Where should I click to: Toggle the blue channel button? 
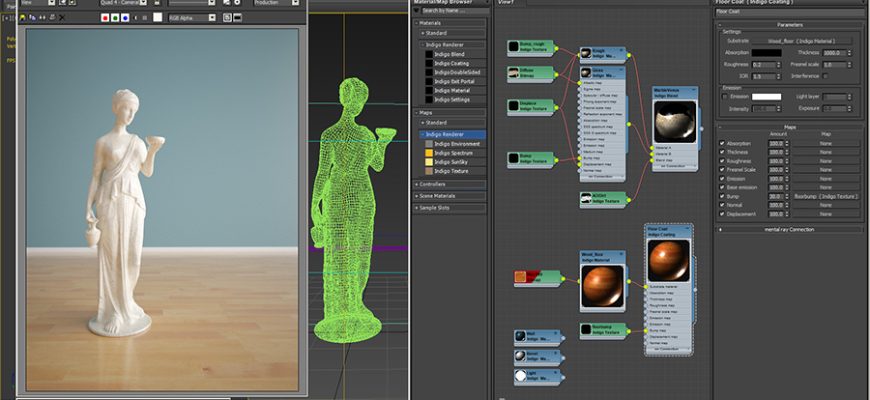[125, 17]
